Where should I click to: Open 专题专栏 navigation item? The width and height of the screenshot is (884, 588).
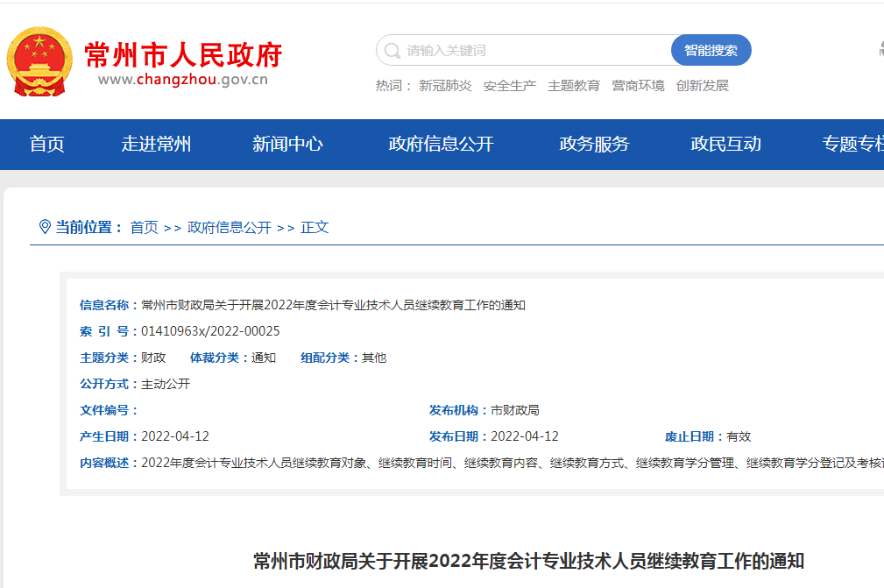tap(853, 145)
